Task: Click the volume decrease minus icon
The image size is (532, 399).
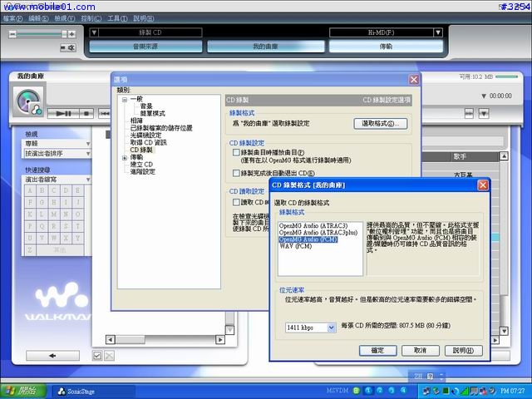Action: (x=12, y=34)
